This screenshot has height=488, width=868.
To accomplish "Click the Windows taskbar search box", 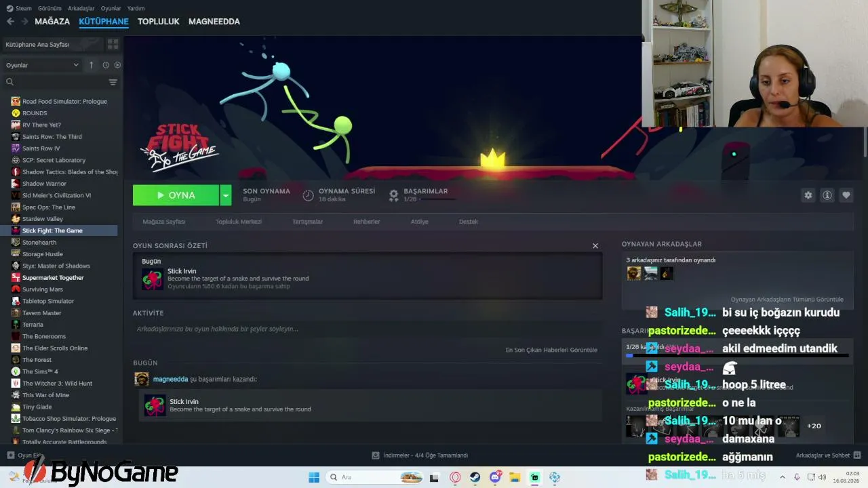I will (375, 477).
